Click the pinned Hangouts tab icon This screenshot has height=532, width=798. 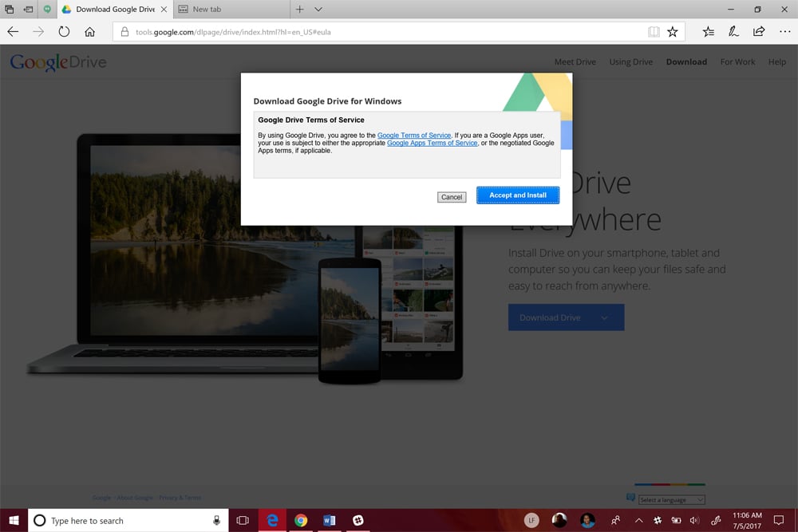[47, 9]
